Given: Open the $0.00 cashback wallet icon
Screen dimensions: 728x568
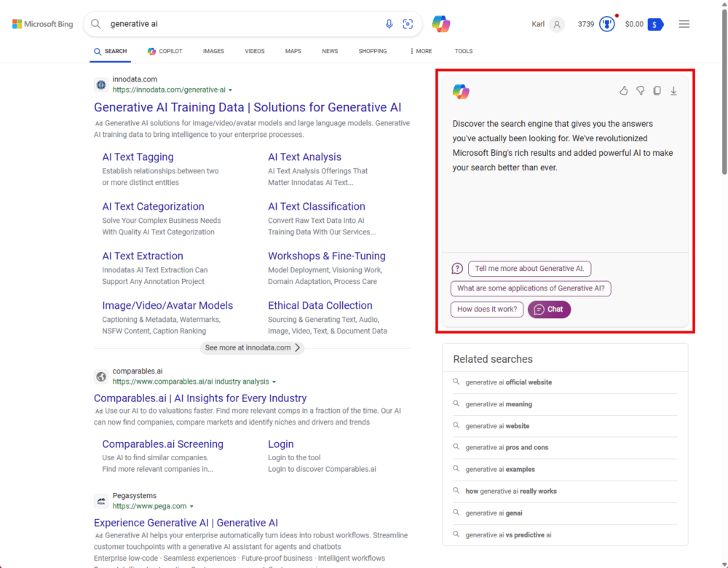Looking at the screenshot, I should pyautogui.click(x=656, y=24).
